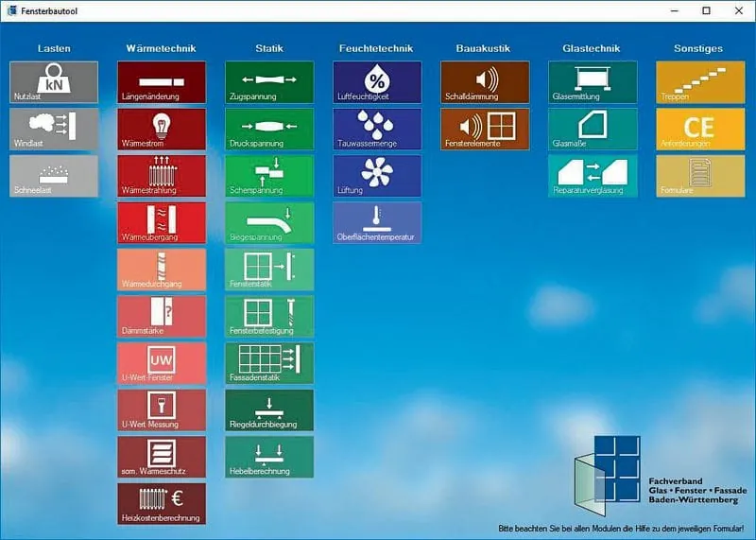This screenshot has width=756, height=540.
Task: Open the Lüftung fan module
Action: click(377, 175)
